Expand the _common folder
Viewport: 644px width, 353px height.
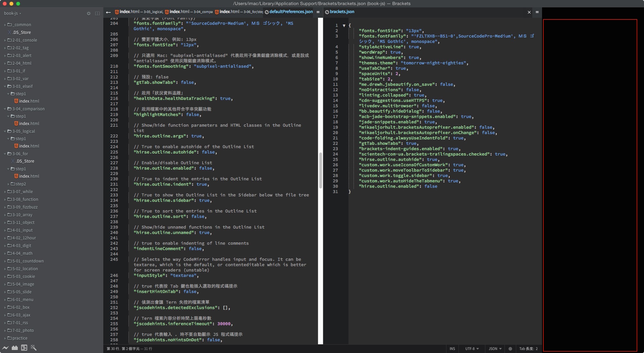click(x=5, y=25)
